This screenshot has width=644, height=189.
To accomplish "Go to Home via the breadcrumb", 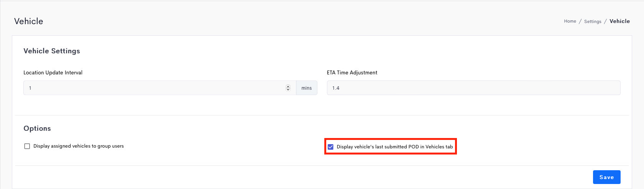I will point(570,21).
